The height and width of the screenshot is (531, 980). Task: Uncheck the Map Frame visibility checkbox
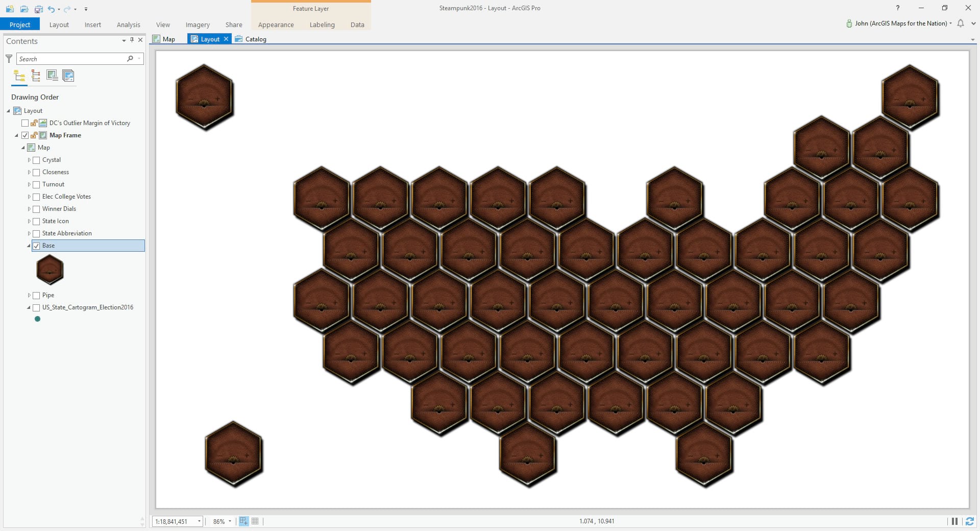(x=25, y=135)
